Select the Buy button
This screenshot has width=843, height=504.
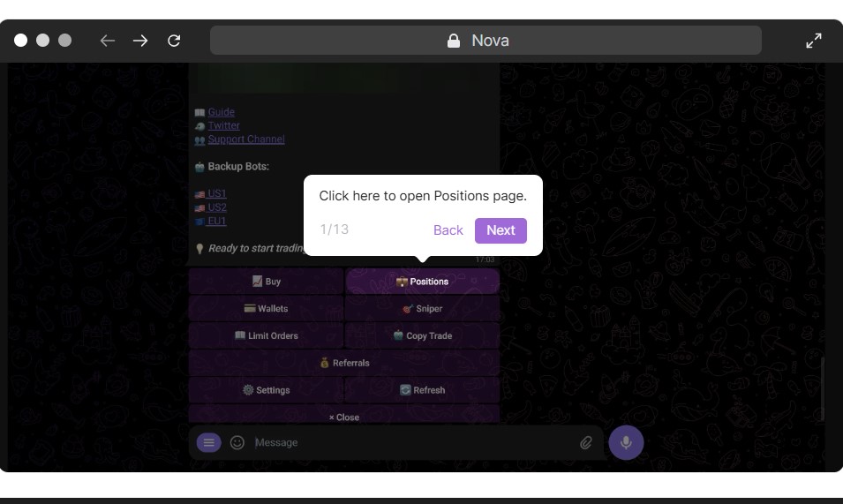[266, 281]
